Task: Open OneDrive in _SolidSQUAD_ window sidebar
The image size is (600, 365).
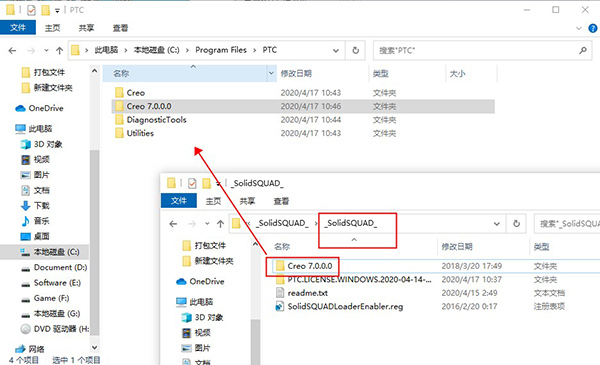Action: tap(200, 282)
